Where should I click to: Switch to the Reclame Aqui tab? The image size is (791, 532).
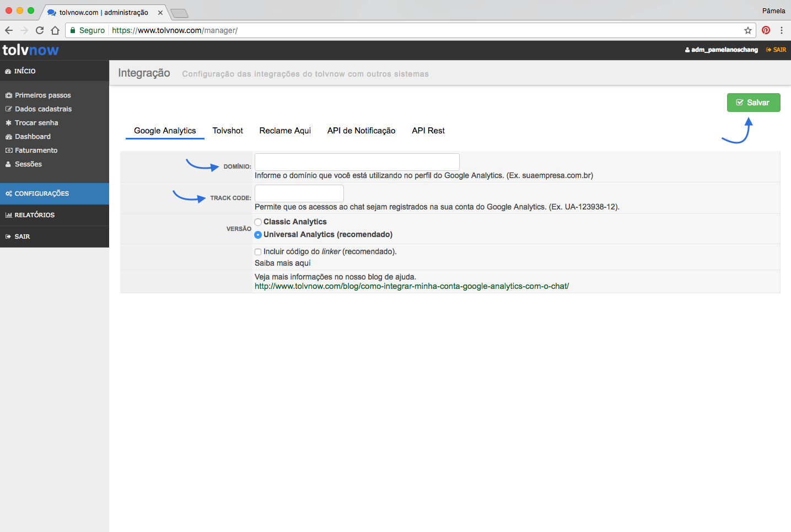(285, 131)
